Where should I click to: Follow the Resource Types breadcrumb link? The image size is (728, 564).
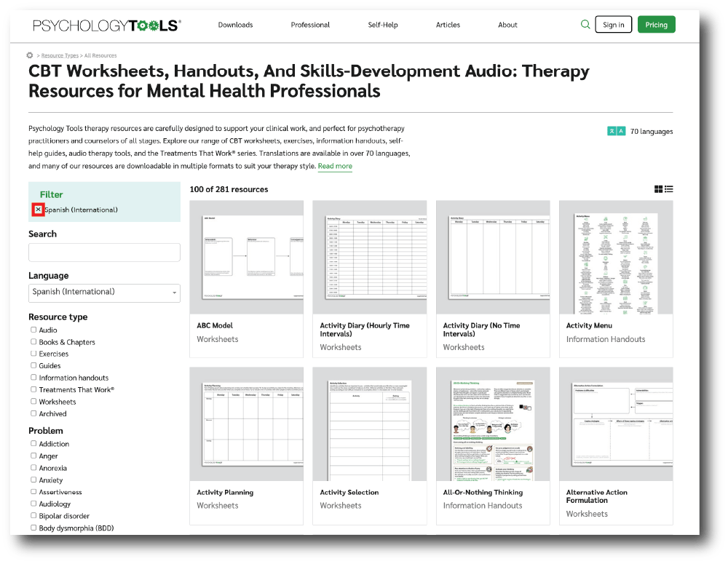(x=60, y=56)
